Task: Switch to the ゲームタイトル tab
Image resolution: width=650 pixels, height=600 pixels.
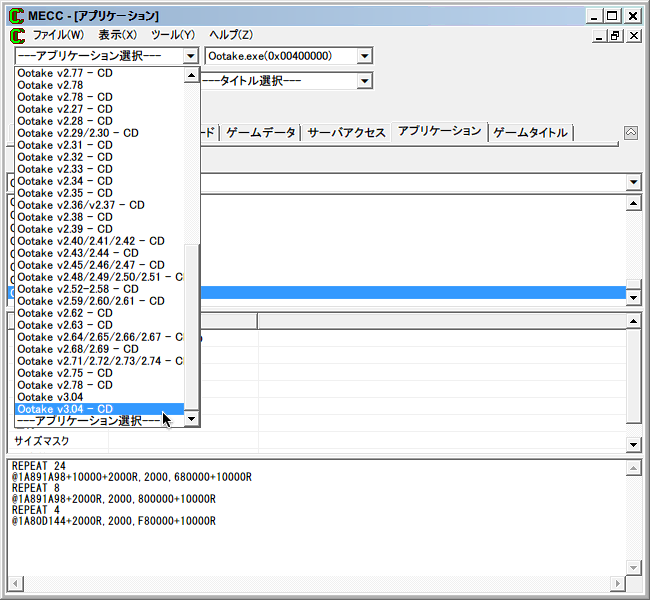Action: coord(530,133)
